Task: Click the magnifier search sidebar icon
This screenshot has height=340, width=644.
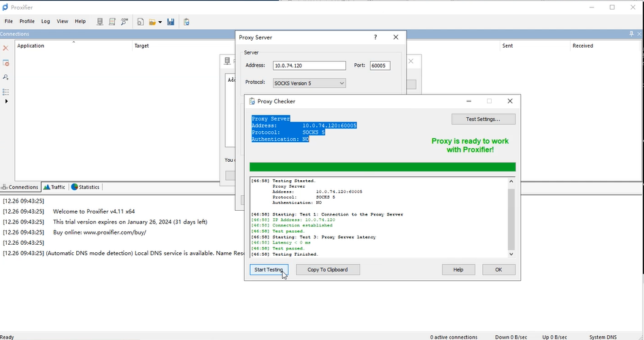Action: tap(5, 78)
